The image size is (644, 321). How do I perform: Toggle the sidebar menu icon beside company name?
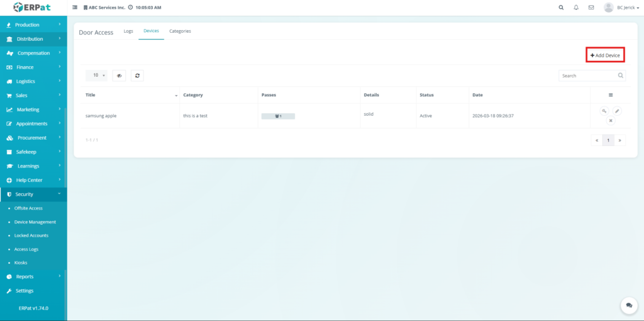(x=75, y=8)
